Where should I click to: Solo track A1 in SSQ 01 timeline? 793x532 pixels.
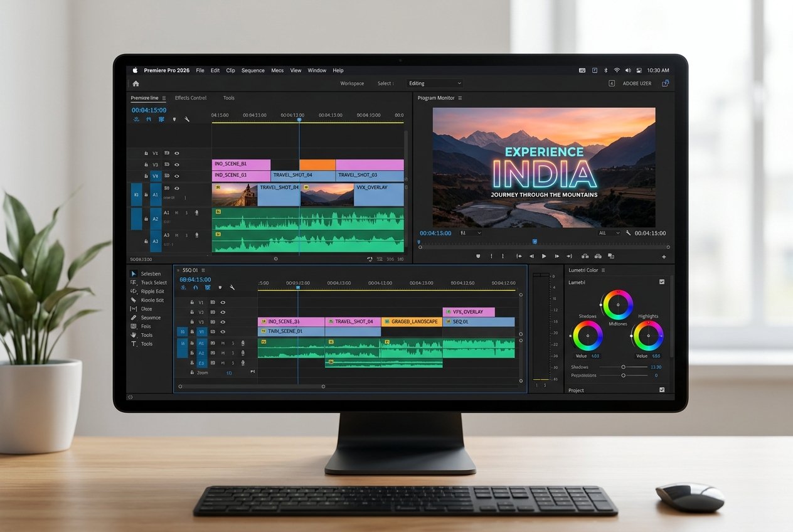[x=233, y=343]
